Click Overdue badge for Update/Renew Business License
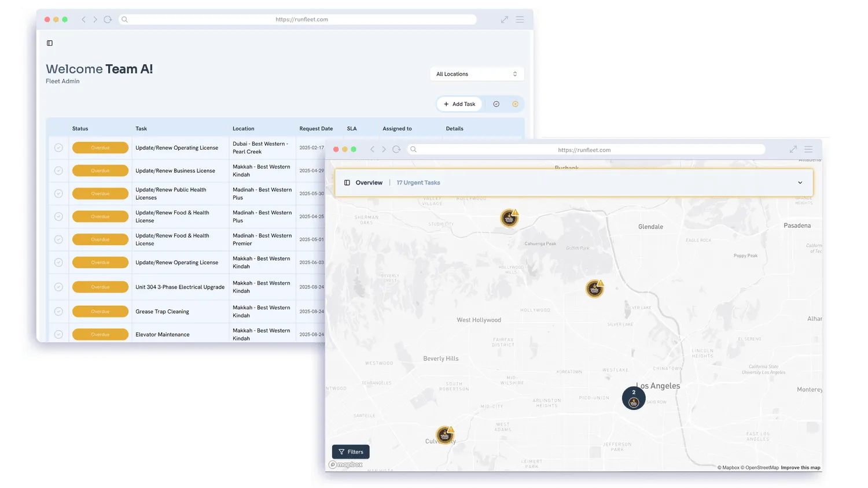This screenshot has width=868, height=488. pyautogui.click(x=100, y=171)
